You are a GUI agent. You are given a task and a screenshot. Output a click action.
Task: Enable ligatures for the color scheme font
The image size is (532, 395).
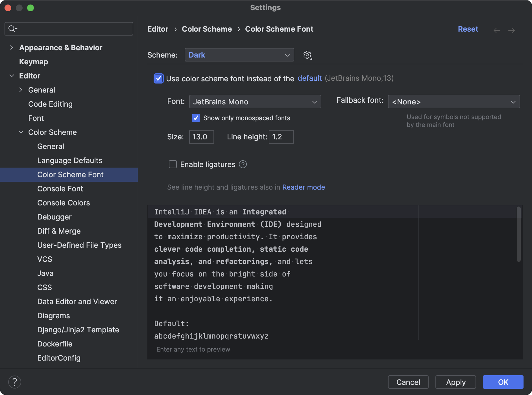click(173, 164)
